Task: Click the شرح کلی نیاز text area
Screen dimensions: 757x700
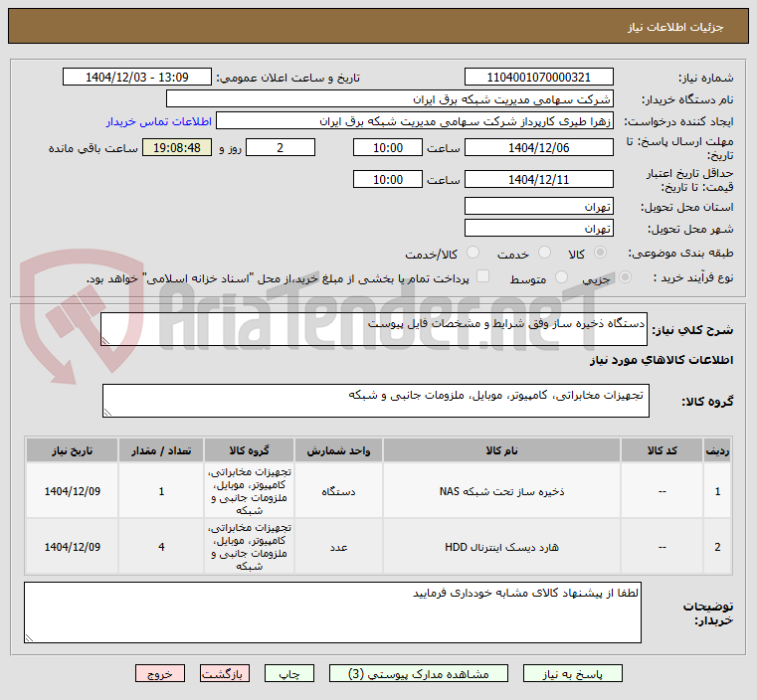Action: [x=374, y=329]
